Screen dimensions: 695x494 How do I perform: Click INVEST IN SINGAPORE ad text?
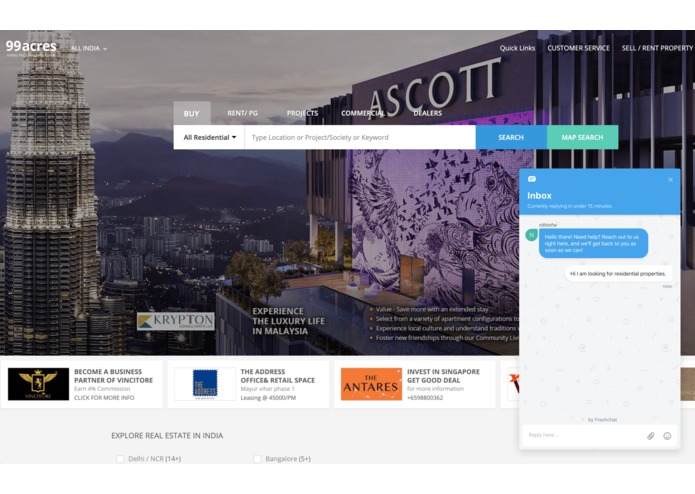pyautogui.click(x=443, y=372)
